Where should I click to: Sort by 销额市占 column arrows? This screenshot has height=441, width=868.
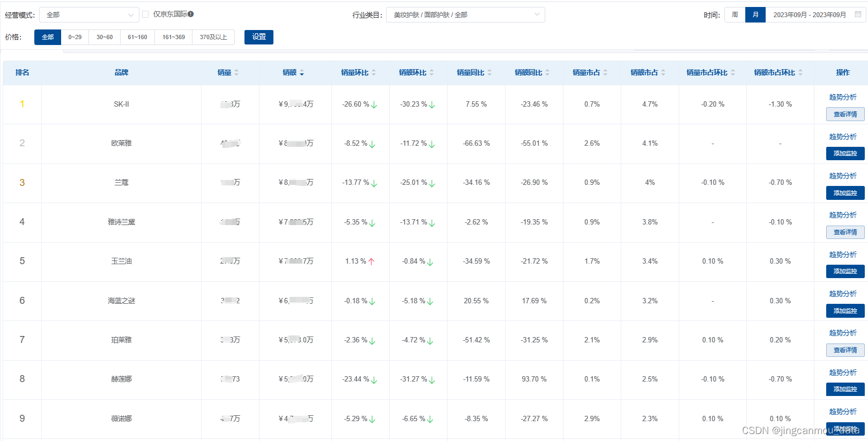pyautogui.click(x=663, y=72)
